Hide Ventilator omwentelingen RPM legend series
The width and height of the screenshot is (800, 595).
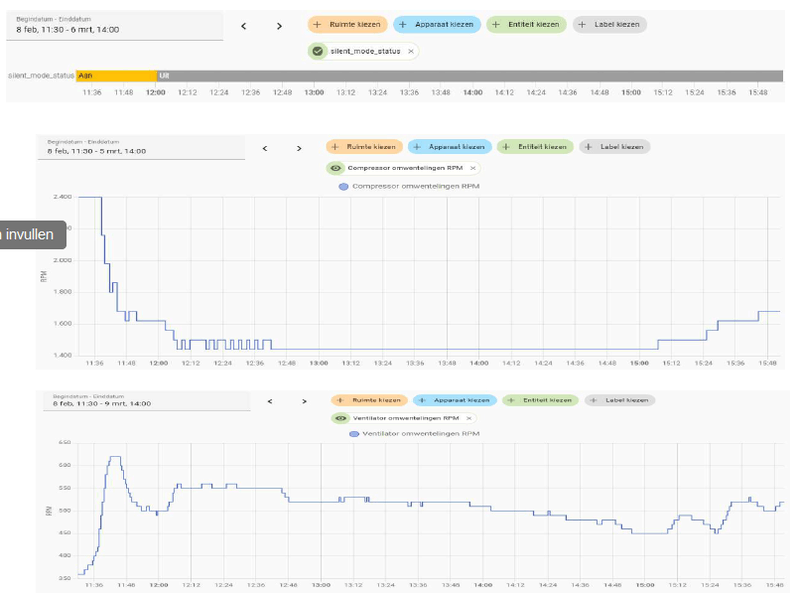coord(414,434)
